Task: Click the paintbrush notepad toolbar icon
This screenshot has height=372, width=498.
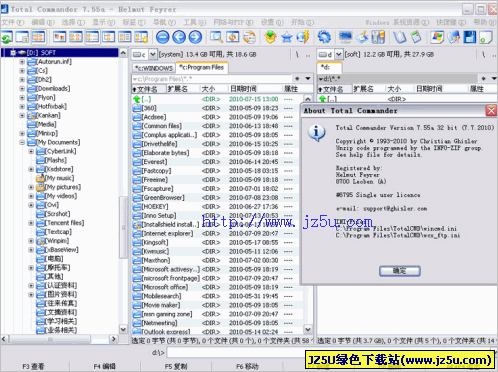Action: tap(362, 37)
